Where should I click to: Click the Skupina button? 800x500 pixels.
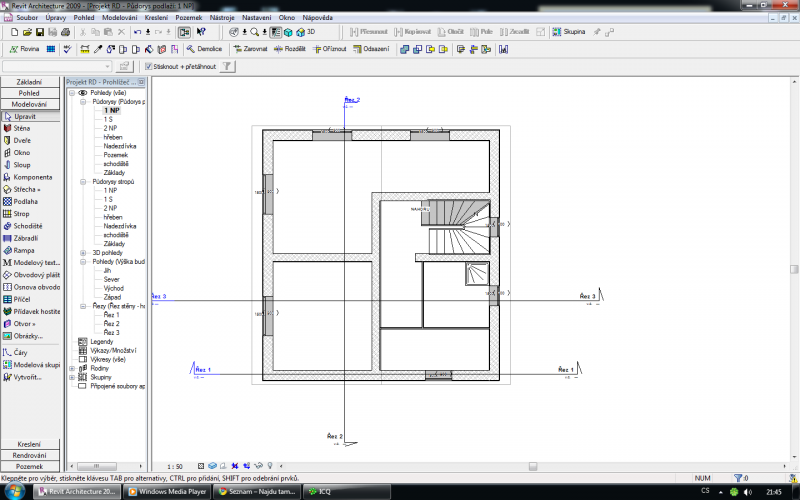(567, 32)
